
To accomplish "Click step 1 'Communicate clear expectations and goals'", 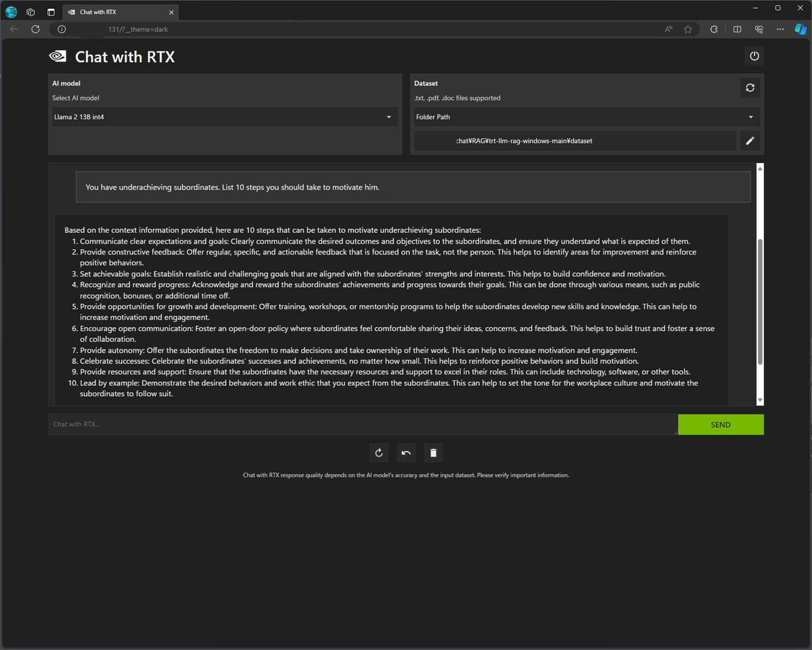I will point(384,241).
